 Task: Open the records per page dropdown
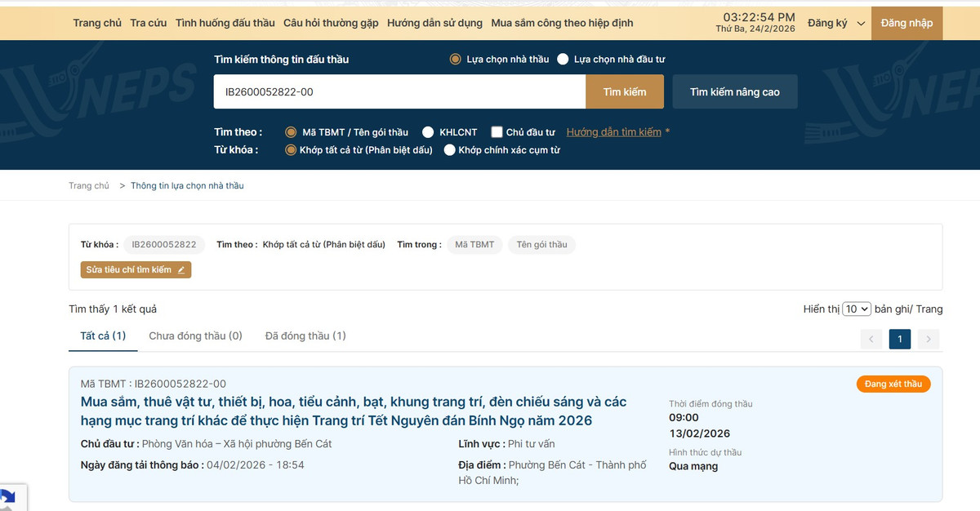coord(857,309)
